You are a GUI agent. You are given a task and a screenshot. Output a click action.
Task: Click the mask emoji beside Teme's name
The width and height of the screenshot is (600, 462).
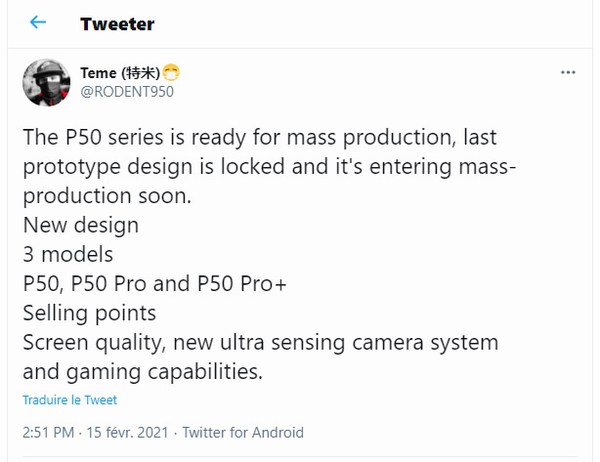[171, 72]
